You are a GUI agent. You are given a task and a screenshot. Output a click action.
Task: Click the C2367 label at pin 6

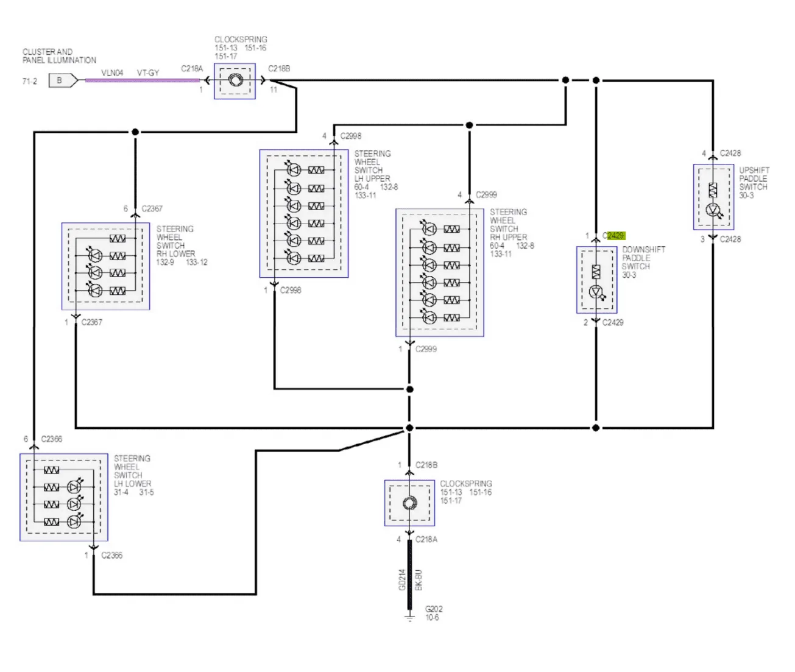click(x=152, y=208)
